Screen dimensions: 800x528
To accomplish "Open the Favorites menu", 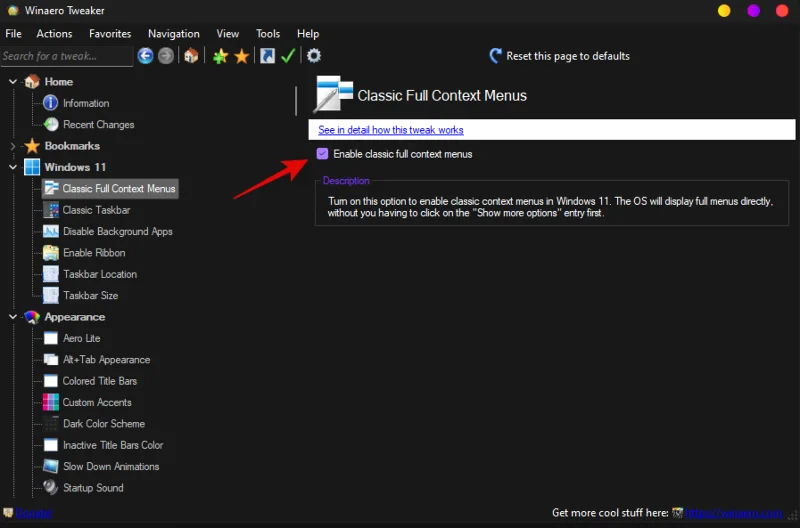I will click(x=110, y=34).
